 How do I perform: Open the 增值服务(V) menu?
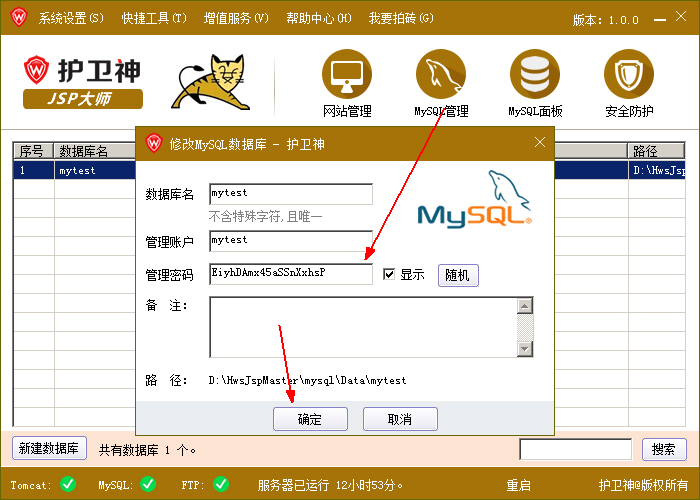pos(236,18)
